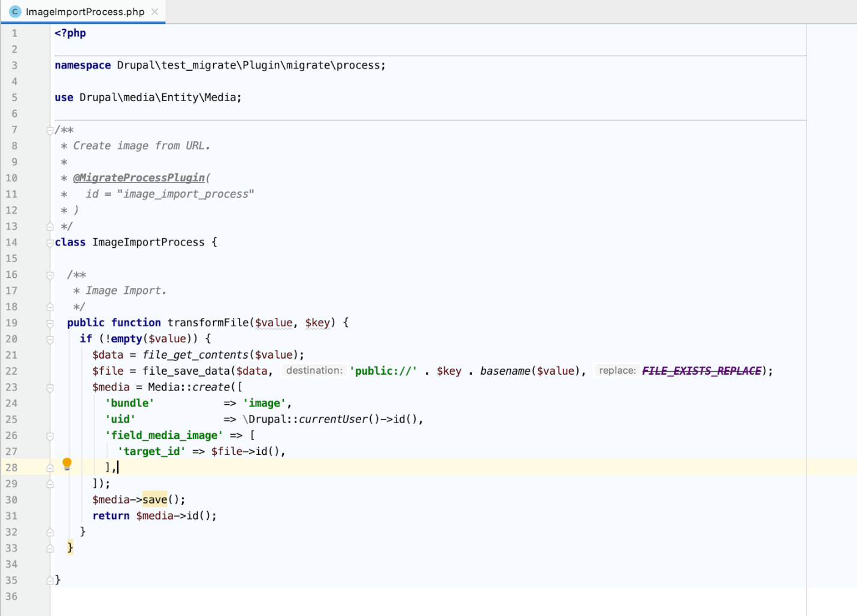The height and width of the screenshot is (616, 857).
Task: Click the highlighted save method call
Action: (155, 499)
